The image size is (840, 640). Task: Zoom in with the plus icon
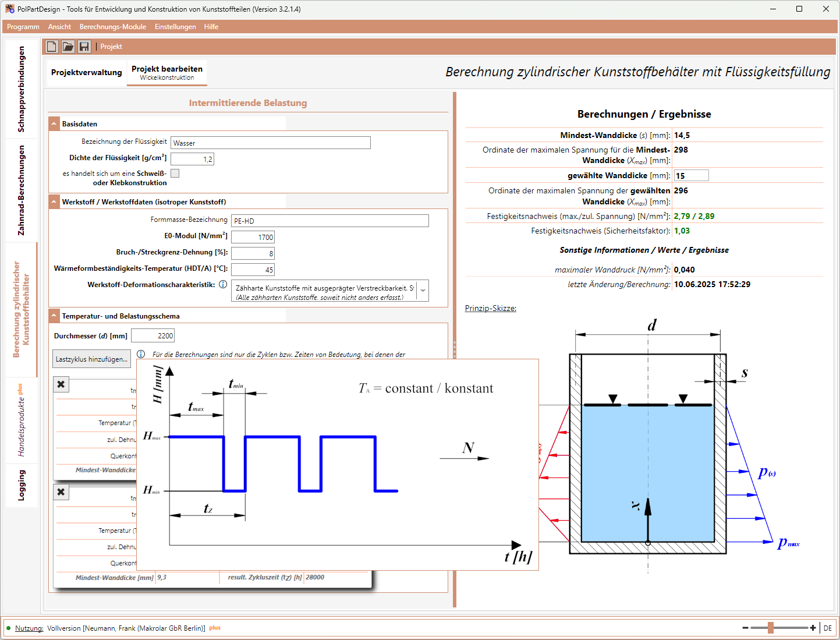click(813, 628)
